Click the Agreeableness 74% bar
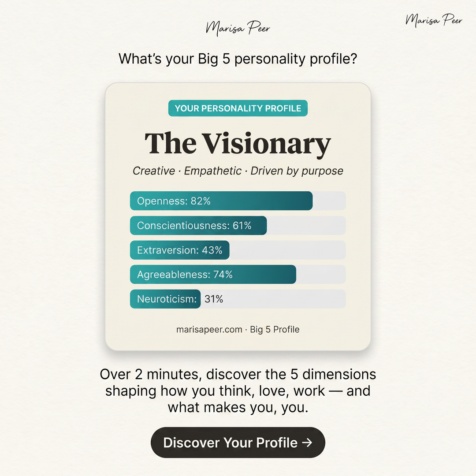 (238, 275)
